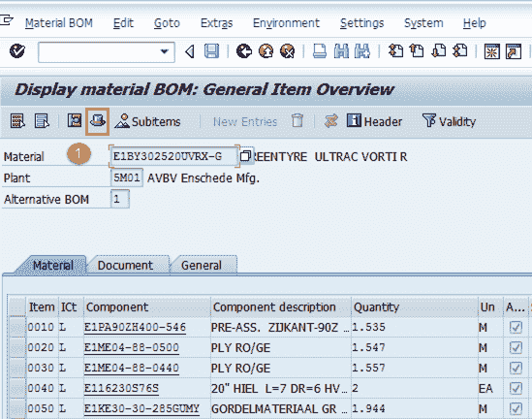
Task: Open the Extras menu
Action: pos(216,23)
